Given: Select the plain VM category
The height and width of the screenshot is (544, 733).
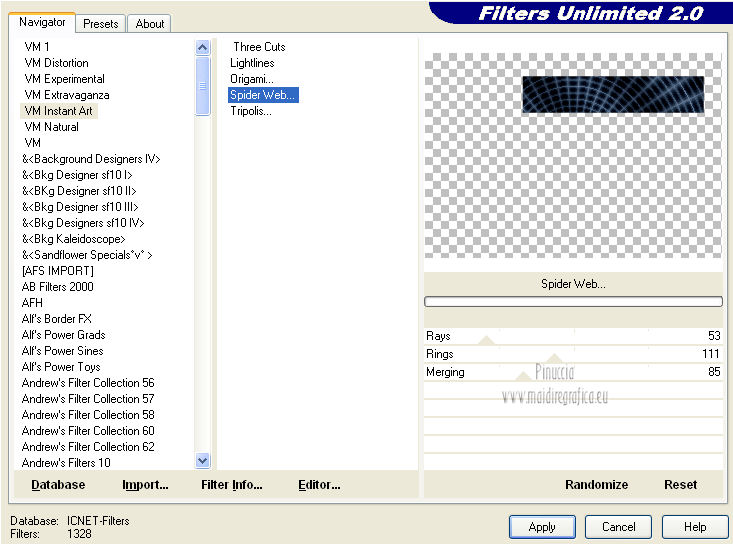Looking at the screenshot, I should tap(33, 143).
